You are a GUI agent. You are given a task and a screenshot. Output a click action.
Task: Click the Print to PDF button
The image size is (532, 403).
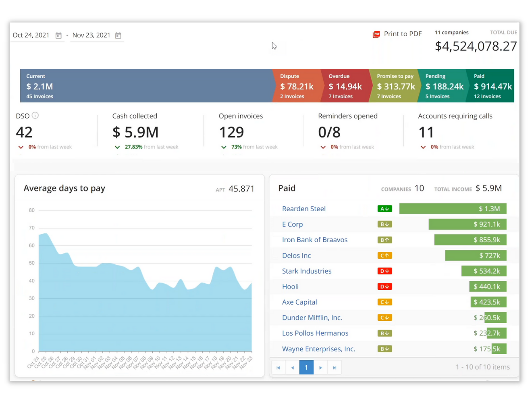pyautogui.click(x=403, y=34)
